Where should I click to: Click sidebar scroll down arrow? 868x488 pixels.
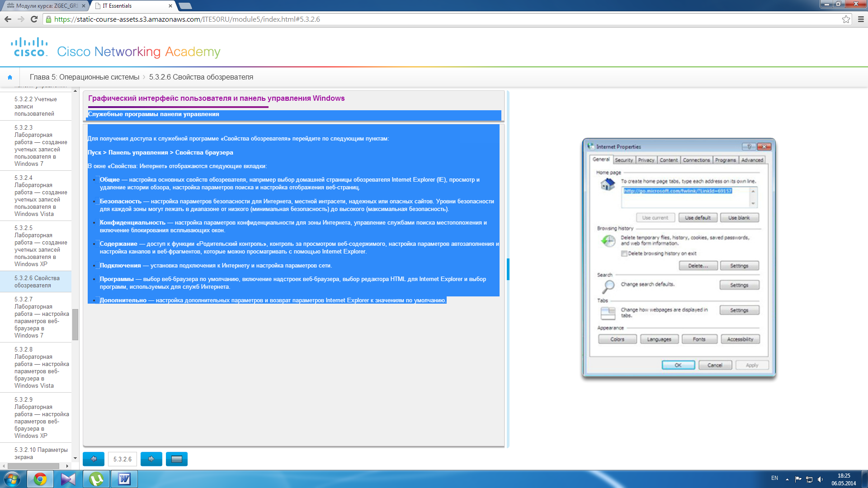(x=75, y=458)
